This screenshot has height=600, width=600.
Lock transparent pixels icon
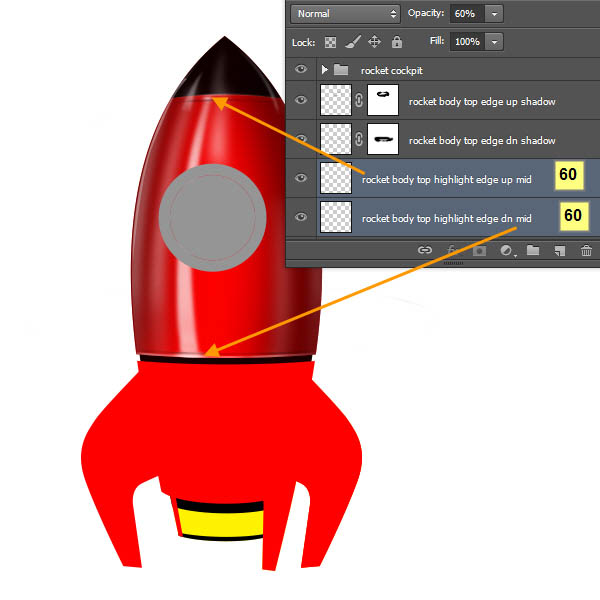tap(330, 43)
